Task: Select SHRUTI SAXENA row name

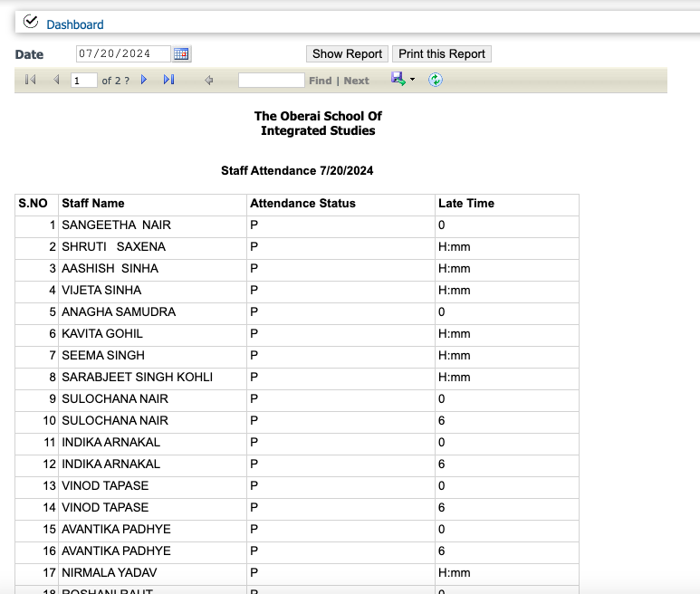Action: (113, 247)
